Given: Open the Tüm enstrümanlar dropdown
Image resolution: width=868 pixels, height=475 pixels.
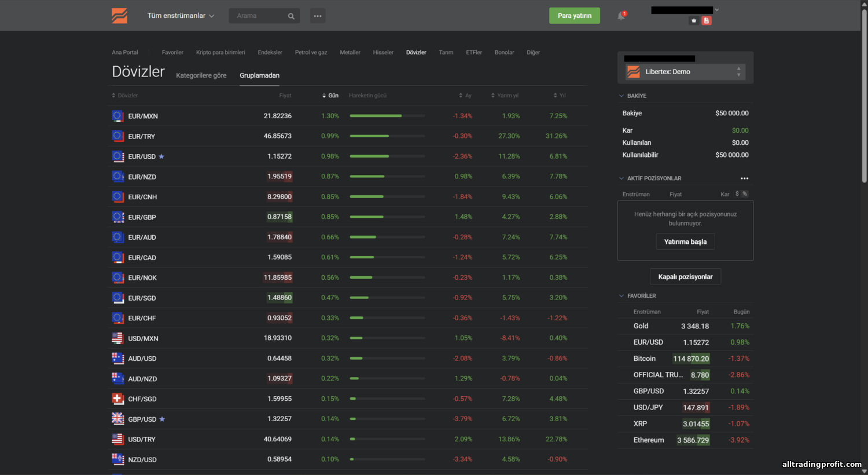Looking at the screenshot, I should pyautogui.click(x=181, y=16).
